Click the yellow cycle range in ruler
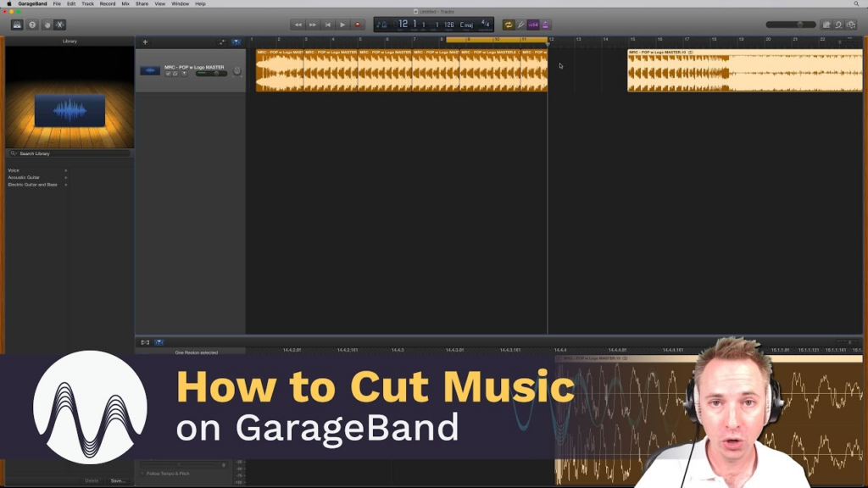 point(497,40)
